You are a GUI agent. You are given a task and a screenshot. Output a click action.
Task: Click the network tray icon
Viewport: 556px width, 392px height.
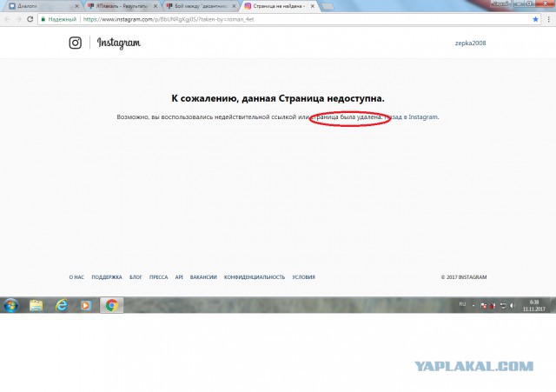pyautogui.click(x=503, y=305)
